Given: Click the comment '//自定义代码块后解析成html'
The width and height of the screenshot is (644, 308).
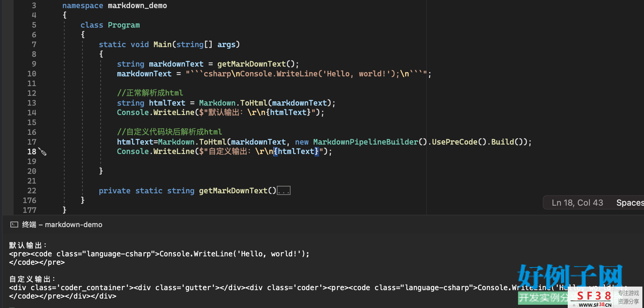Looking at the screenshot, I should [x=169, y=132].
